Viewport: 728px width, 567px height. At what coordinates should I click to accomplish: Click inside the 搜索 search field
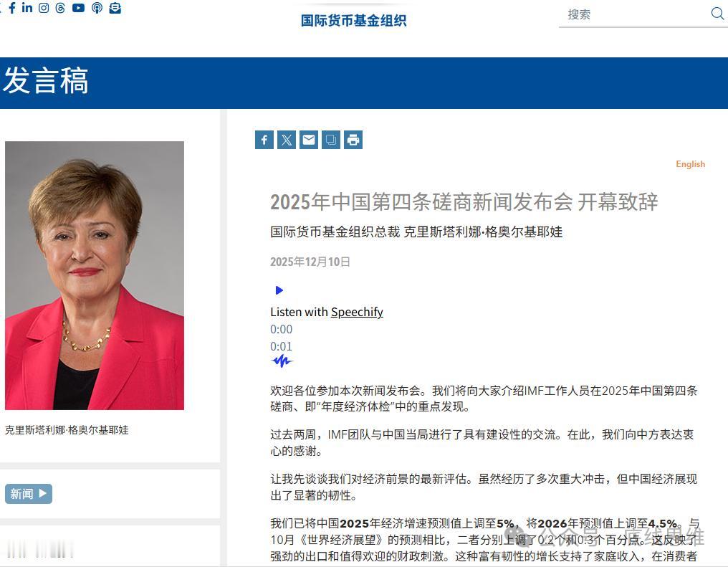(631, 14)
